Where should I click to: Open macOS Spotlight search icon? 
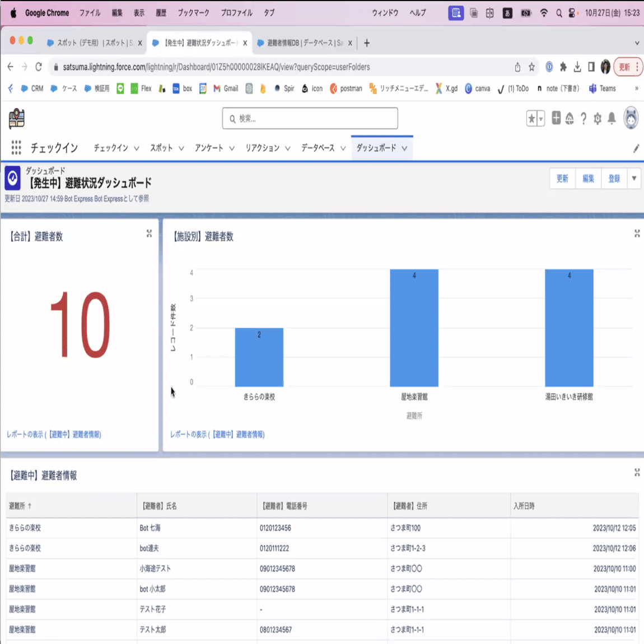[559, 13]
